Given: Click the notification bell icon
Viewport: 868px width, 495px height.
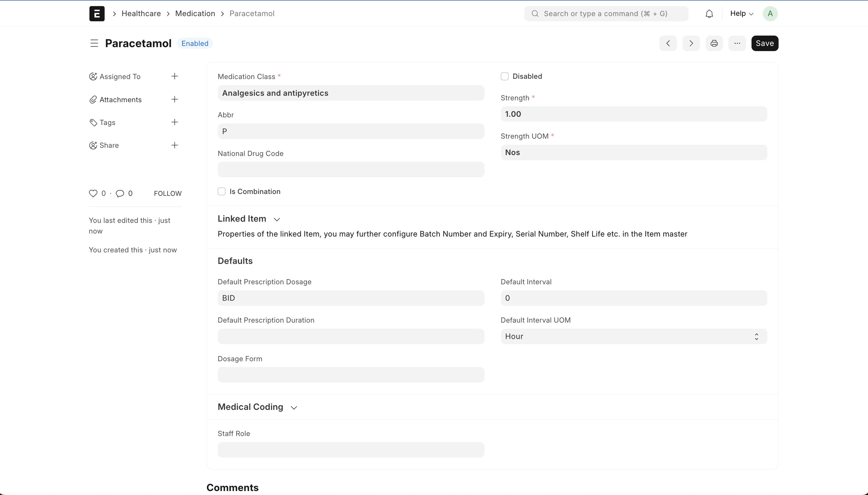Looking at the screenshot, I should click(710, 13).
